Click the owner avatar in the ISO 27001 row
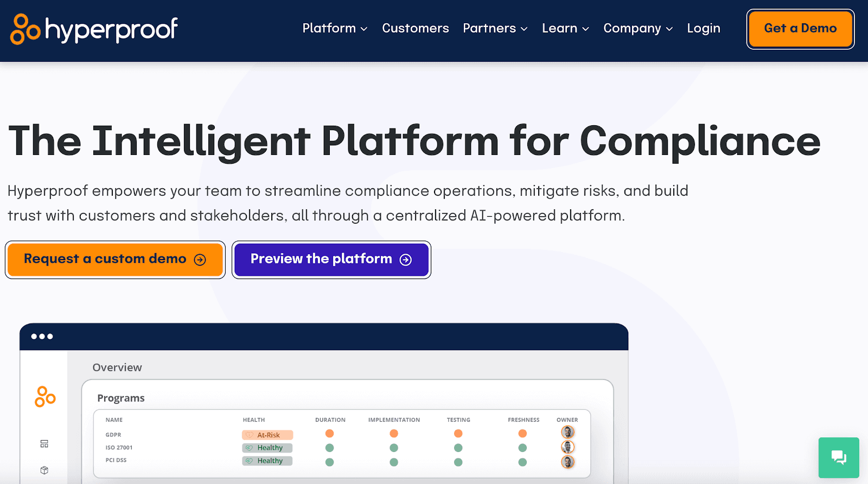The image size is (868, 484). (x=567, y=447)
